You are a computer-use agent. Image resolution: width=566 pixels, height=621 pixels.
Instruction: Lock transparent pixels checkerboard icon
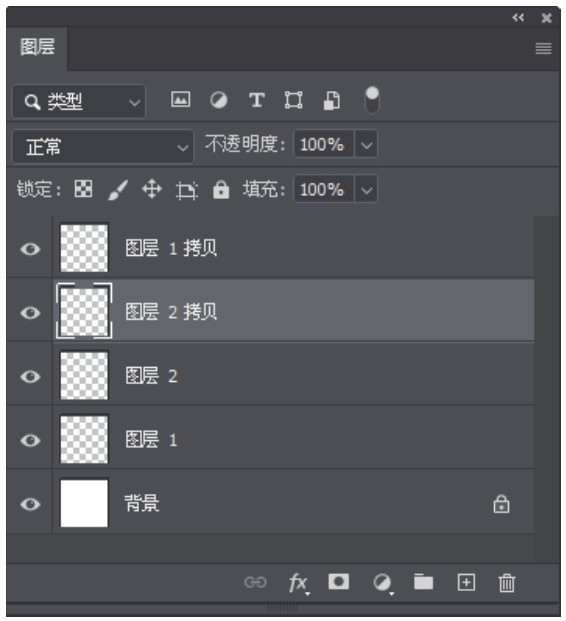tap(84, 189)
